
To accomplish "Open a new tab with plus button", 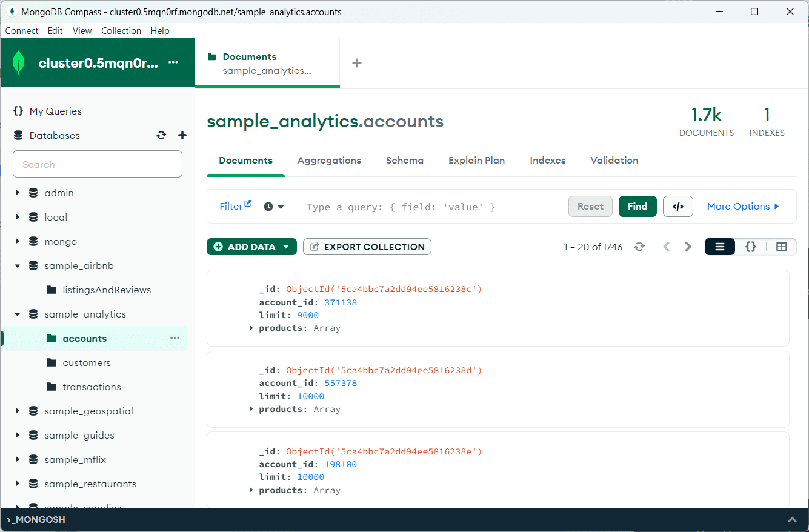I will [x=357, y=63].
